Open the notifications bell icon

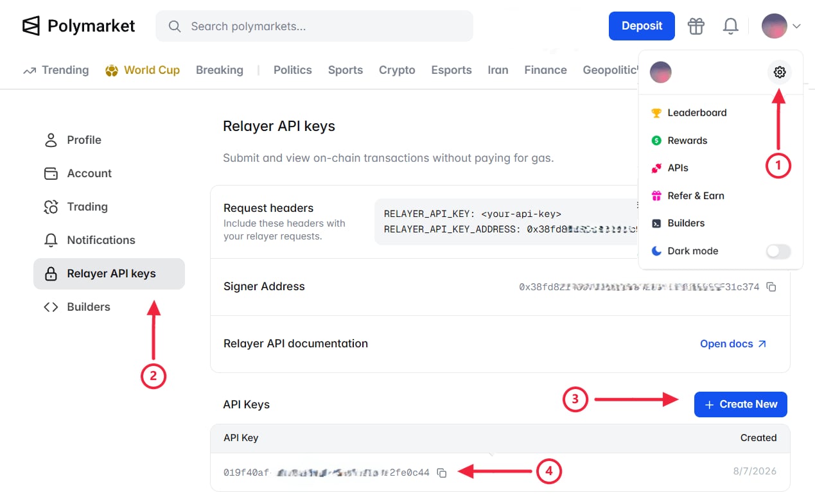click(x=730, y=26)
